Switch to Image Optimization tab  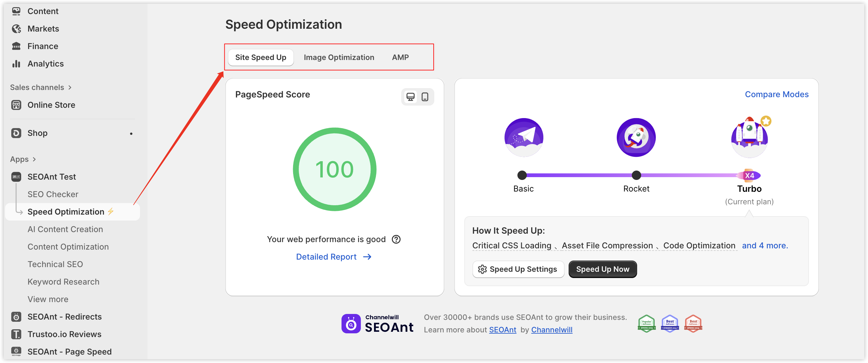coord(339,57)
